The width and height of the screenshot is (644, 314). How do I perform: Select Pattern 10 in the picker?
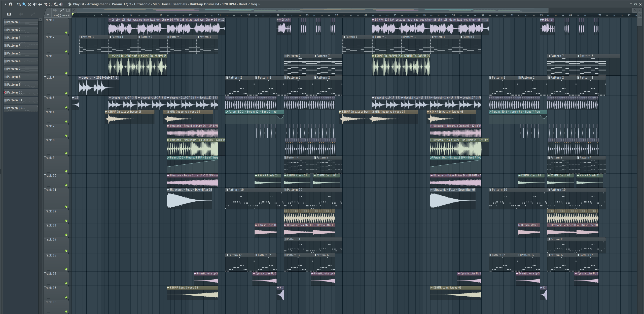[x=21, y=92]
